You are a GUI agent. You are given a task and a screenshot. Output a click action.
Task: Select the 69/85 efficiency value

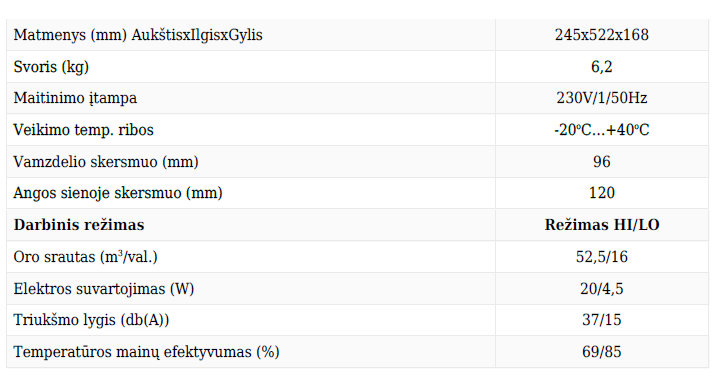tap(602, 352)
